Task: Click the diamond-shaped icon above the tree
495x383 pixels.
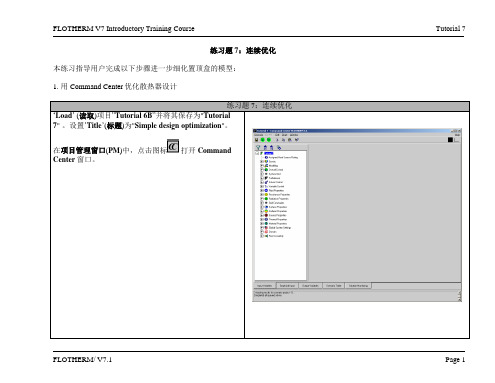Action: click(x=279, y=148)
